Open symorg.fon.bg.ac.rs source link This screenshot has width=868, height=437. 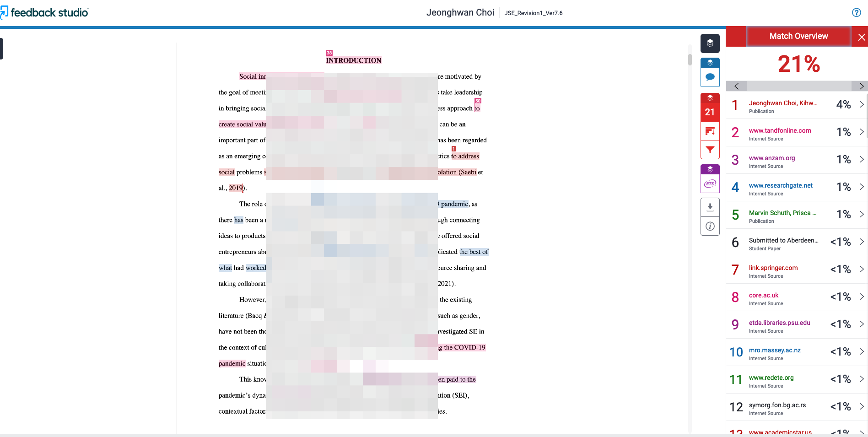point(777,405)
